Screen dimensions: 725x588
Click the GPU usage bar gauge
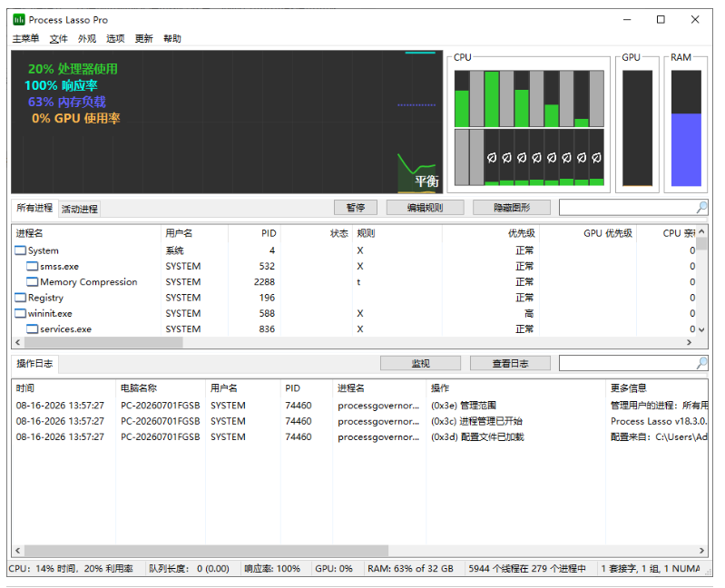click(637, 128)
